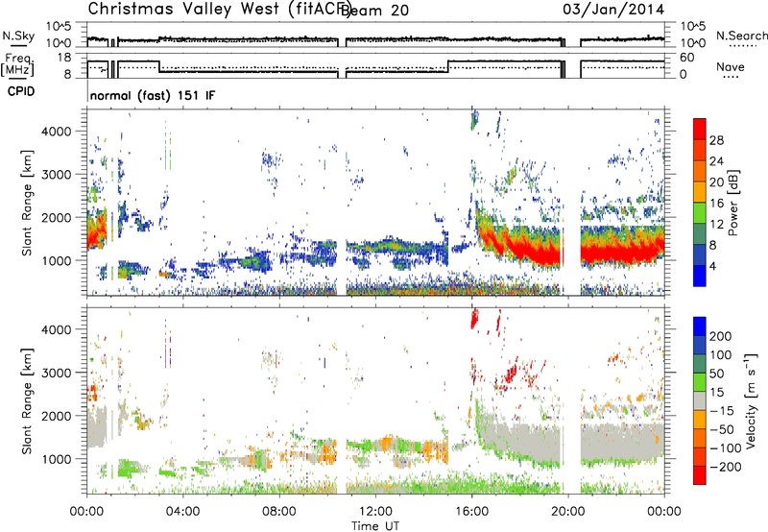Click the '18' frequency axis tick
Viewport: 768px width, 532px height.
(x=64, y=58)
